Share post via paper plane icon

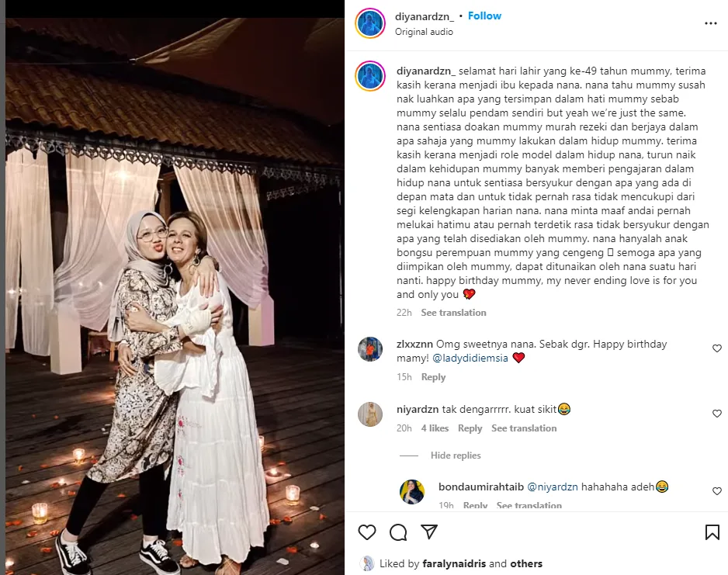click(429, 532)
